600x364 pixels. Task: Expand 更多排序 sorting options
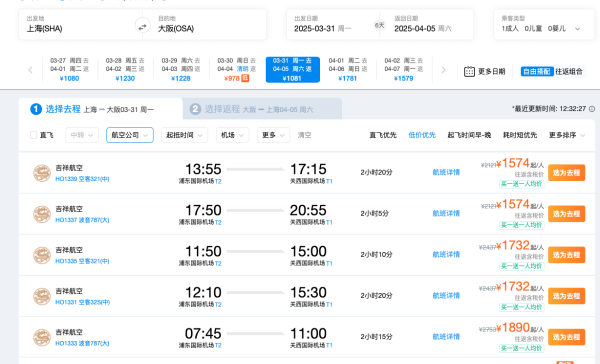point(567,135)
